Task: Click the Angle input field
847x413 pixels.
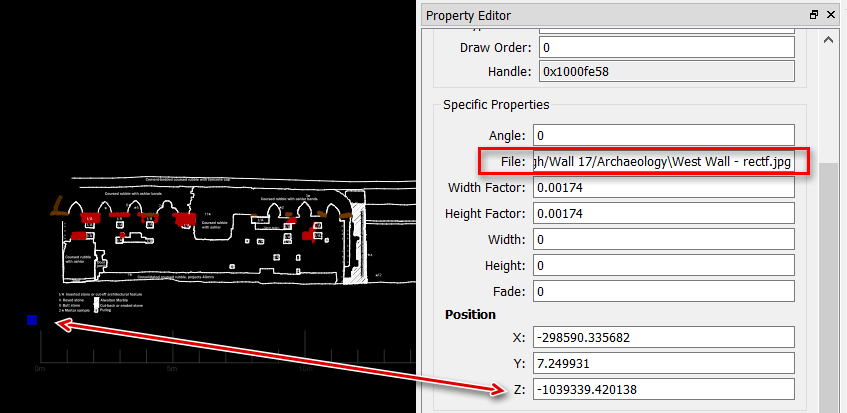Action: click(x=663, y=136)
